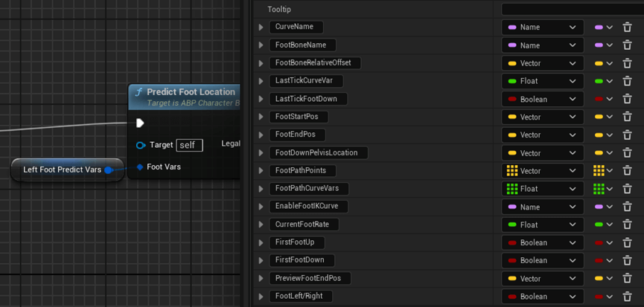
Task: Delete the CurveName variable with trash icon
Action: 628,28
